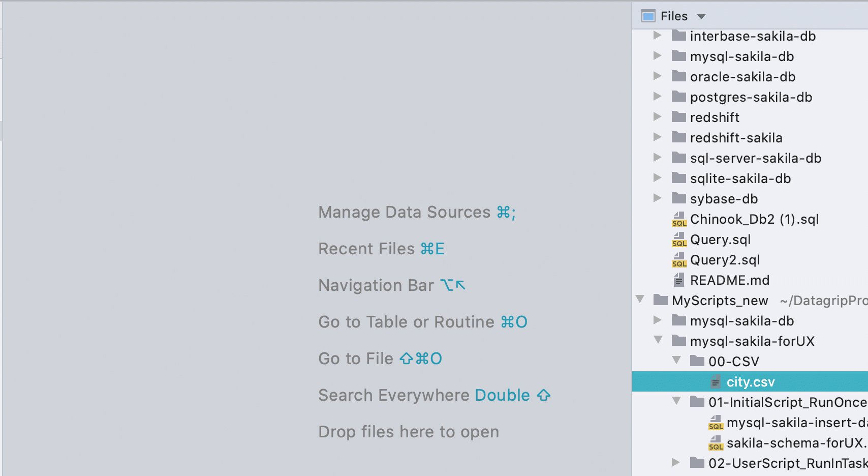Screen dimensions: 868x476
Task: Click the 00-CSV folder icon
Action: (697, 361)
